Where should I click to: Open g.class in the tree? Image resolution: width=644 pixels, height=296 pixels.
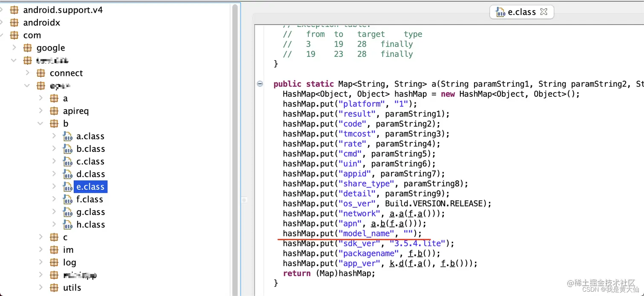[90, 212]
